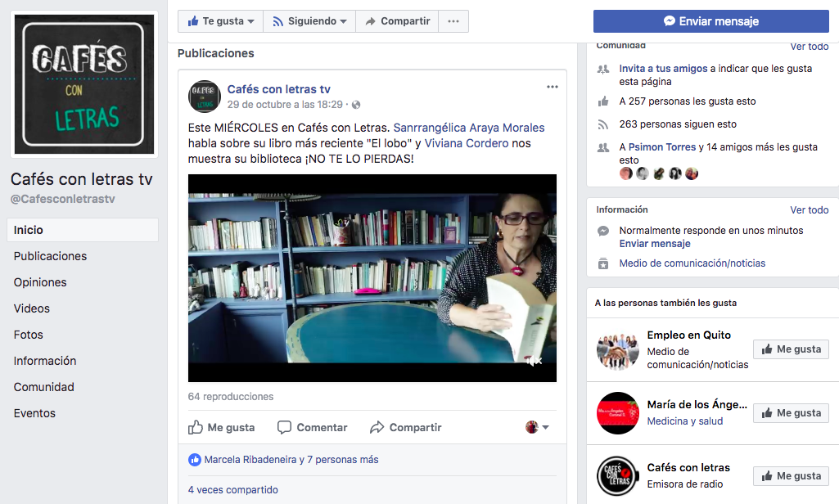This screenshot has width=839, height=504.
Task: Open the Empleo en Quito page link
Action: pyautogui.click(x=688, y=335)
